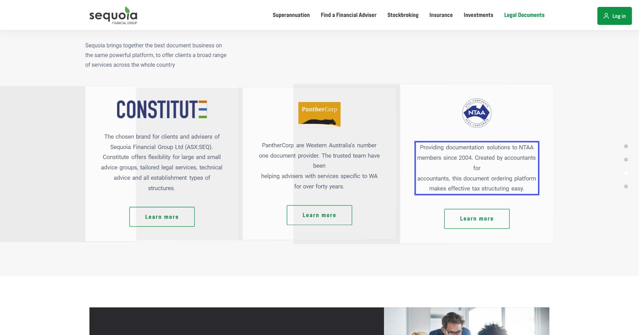This screenshot has height=335, width=644.
Task: Click the NTAA Corporate circular logo
Action: (477, 113)
